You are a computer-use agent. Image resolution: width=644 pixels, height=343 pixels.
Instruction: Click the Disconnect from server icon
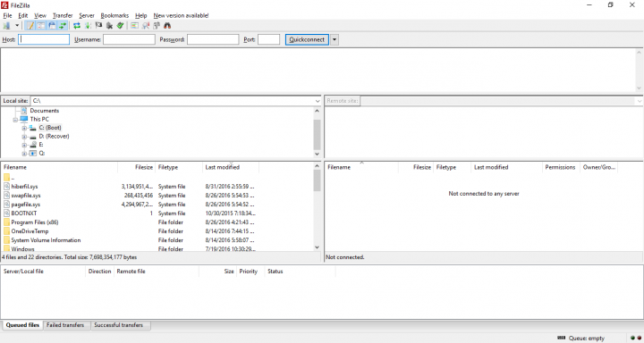(109, 25)
